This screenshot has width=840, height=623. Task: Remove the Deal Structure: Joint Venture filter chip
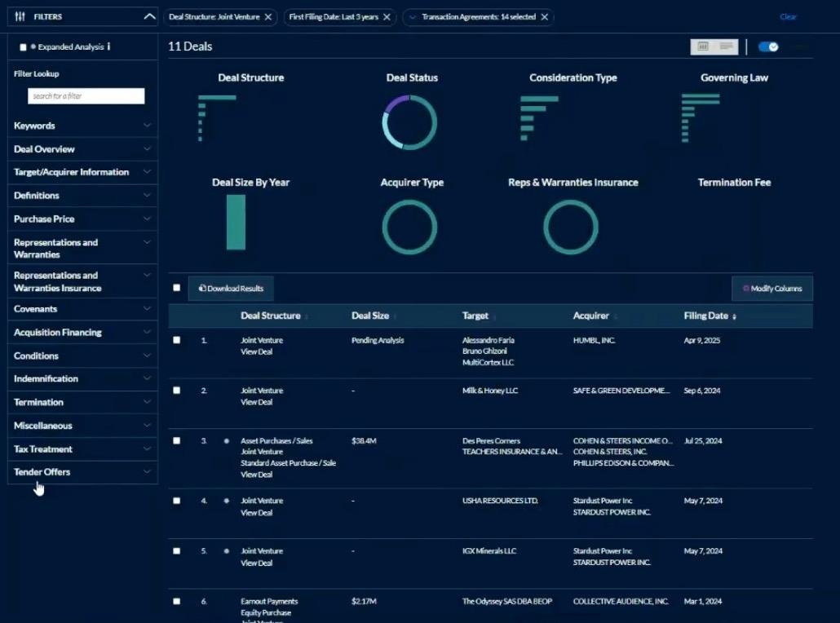pyautogui.click(x=267, y=17)
